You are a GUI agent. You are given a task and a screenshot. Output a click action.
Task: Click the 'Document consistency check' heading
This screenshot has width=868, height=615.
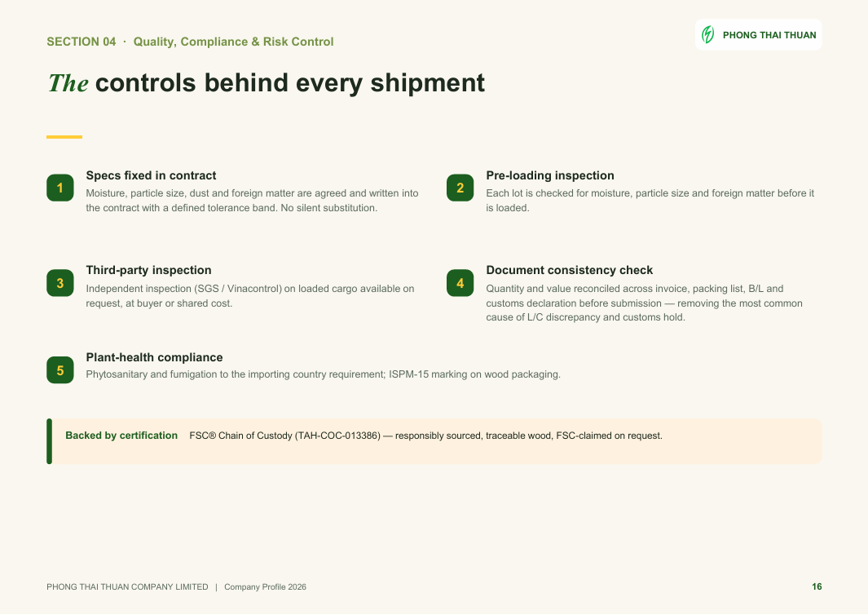[569, 270]
